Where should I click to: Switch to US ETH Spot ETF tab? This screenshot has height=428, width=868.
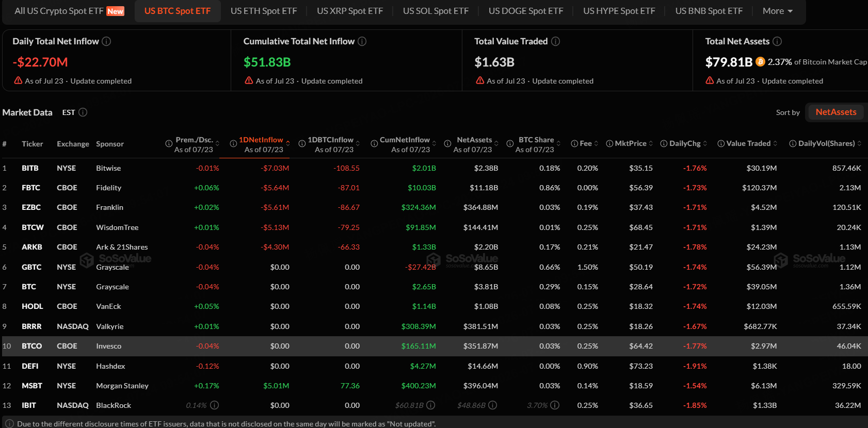pos(264,11)
